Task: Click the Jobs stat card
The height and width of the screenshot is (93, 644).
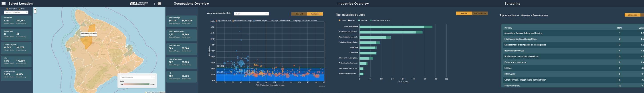Action: (16, 61)
